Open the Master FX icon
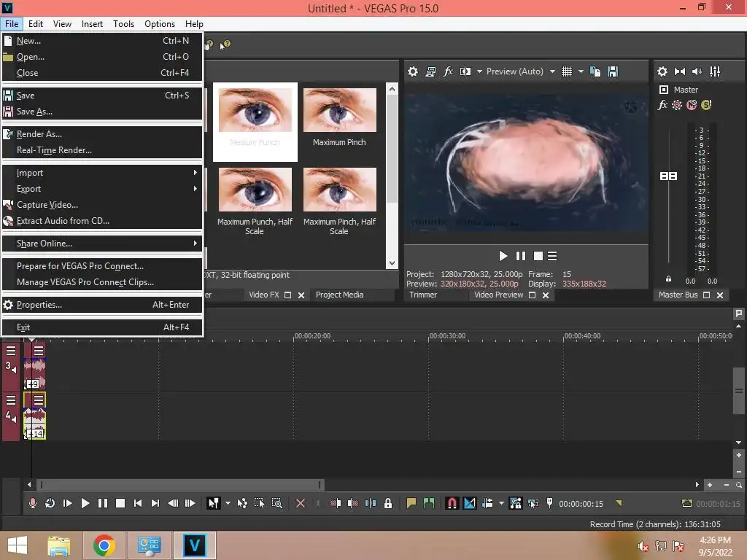The width and height of the screenshot is (747, 560). point(662,105)
